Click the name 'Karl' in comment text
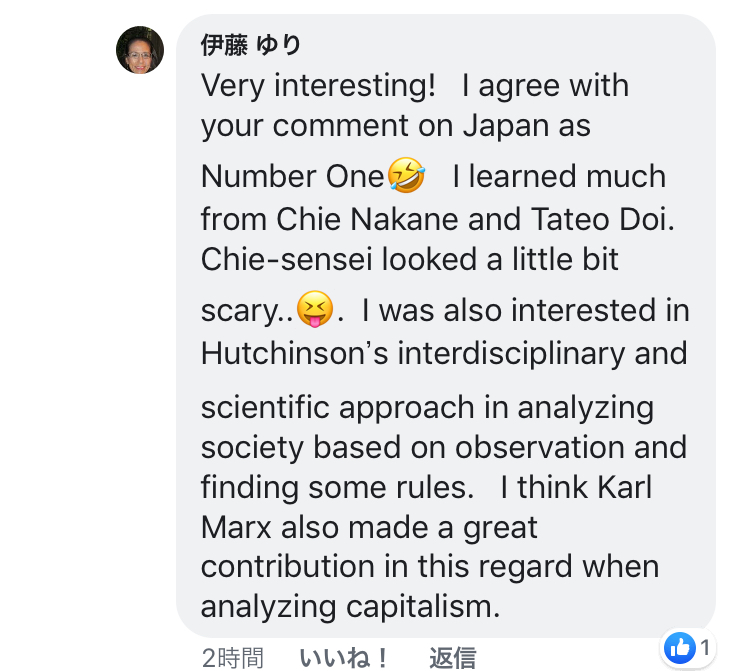Screen dimensions: 750x671 (625, 488)
